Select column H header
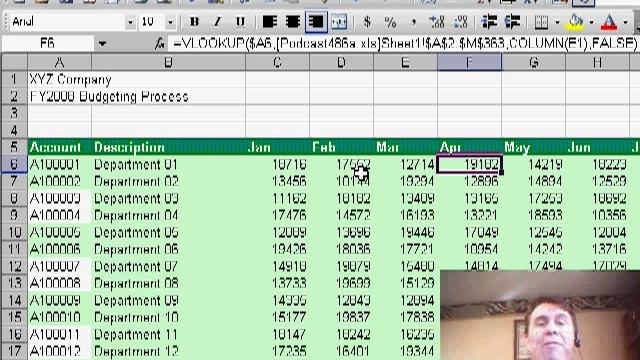 tap(598, 62)
